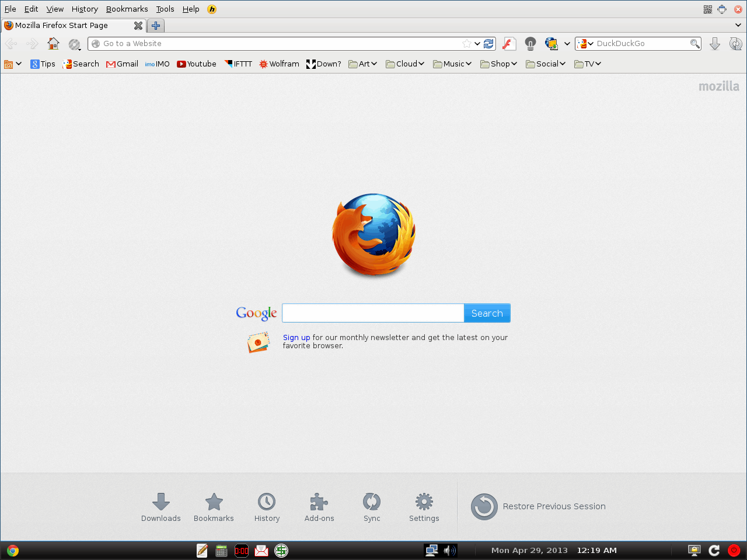Viewport: 747px width, 560px height.
Task: Open History from the start page
Action: click(x=267, y=508)
